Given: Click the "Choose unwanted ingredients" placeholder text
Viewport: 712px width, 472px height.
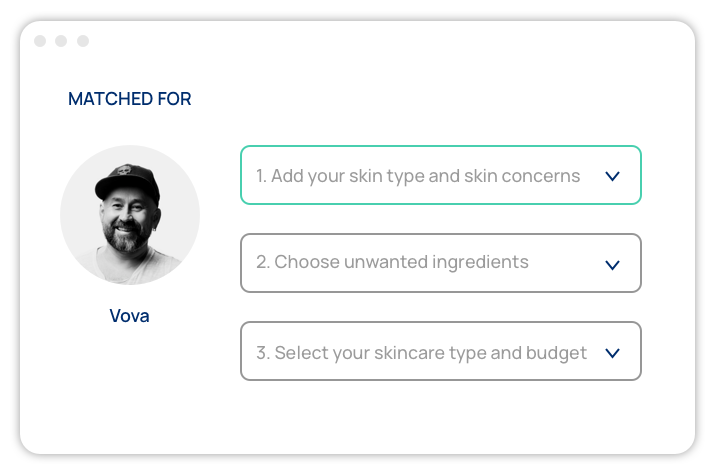Looking at the screenshot, I should tap(392, 263).
